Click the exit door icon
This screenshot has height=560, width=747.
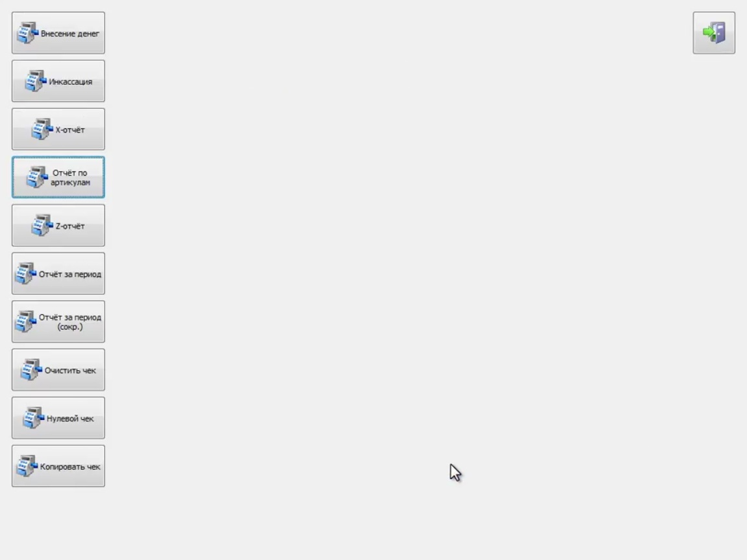(x=714, y=33)
